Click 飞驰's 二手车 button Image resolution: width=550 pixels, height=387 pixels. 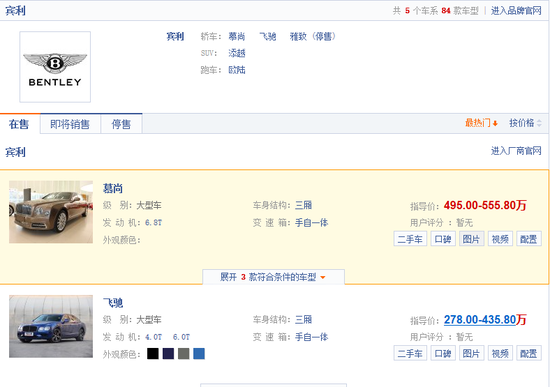click(410, 353)
